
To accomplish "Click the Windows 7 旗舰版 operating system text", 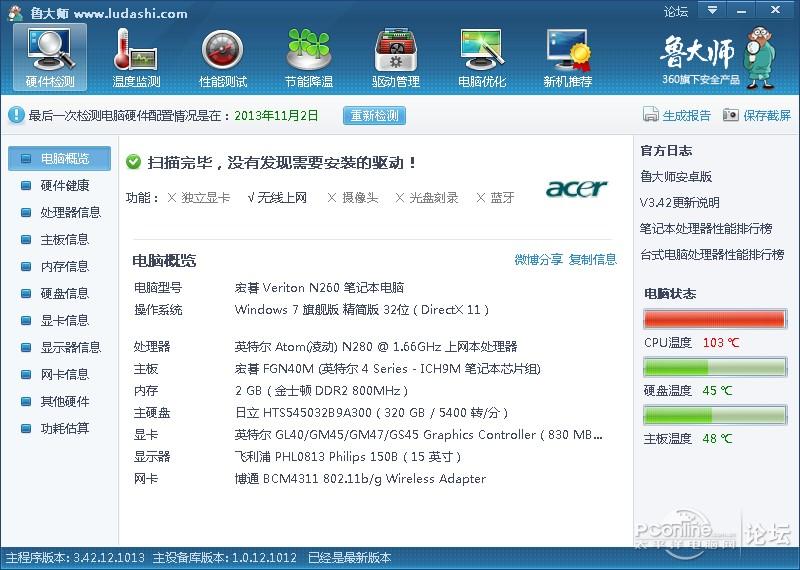I will [x=362, y=310].
